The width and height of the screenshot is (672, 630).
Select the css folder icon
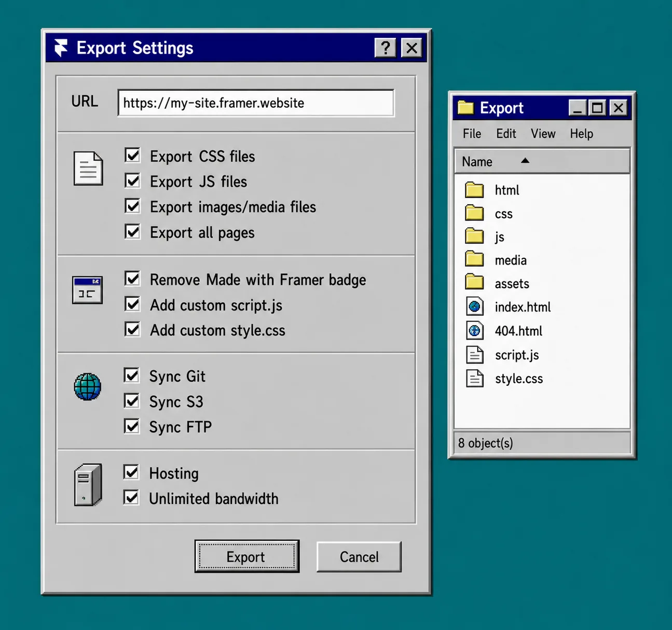[x=474, y=213]
